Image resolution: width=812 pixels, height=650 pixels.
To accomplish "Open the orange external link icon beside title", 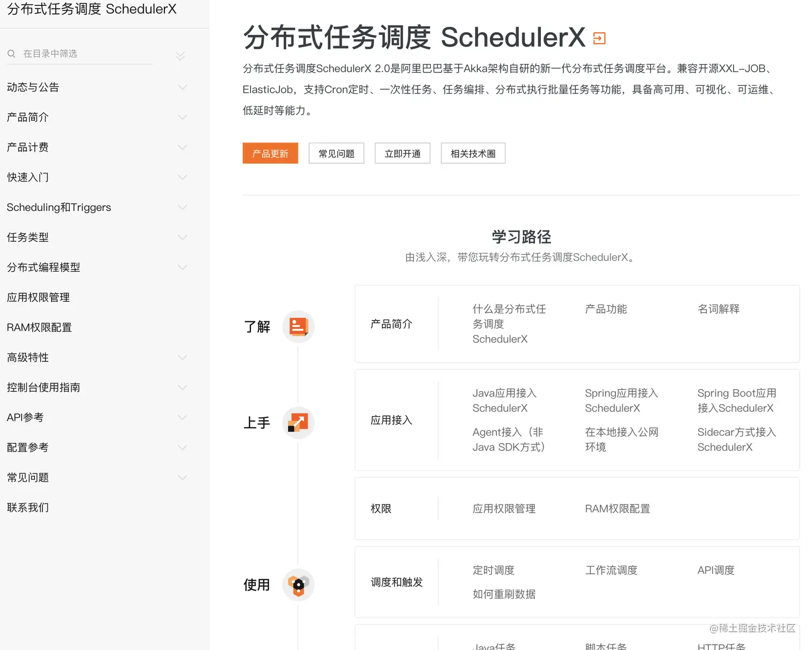I will [599, 38].
